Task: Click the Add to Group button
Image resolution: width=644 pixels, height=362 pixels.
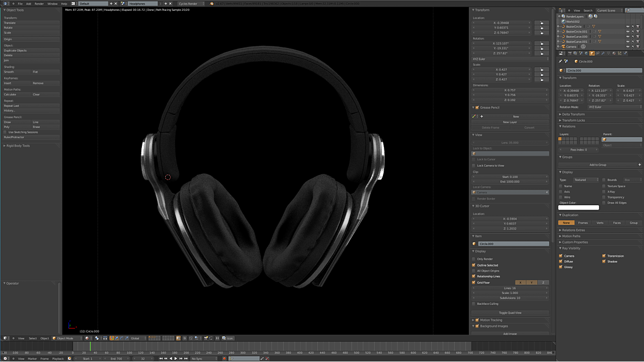Action: pos(598,165)
